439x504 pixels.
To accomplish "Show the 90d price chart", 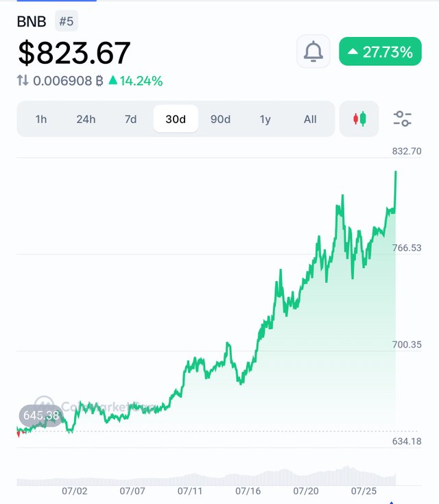I will pos(220,119).
